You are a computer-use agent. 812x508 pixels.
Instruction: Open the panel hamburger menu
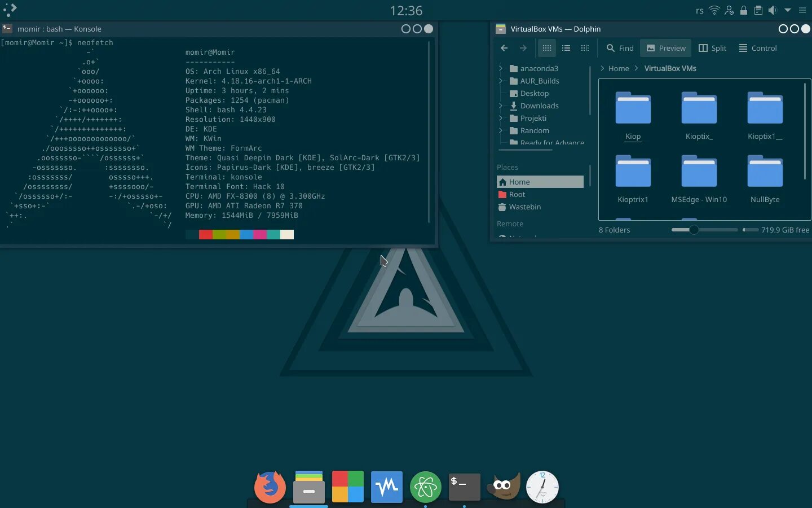802,10
